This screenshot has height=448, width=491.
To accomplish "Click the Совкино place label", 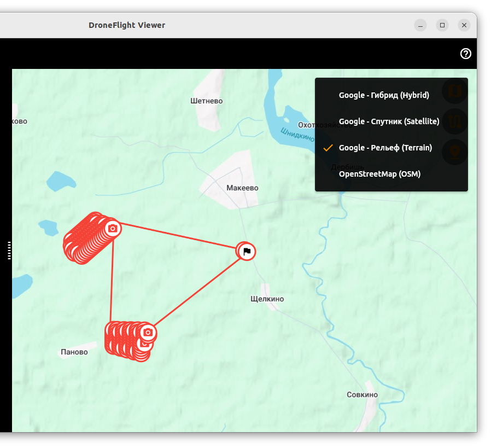I will pos(362,395).
